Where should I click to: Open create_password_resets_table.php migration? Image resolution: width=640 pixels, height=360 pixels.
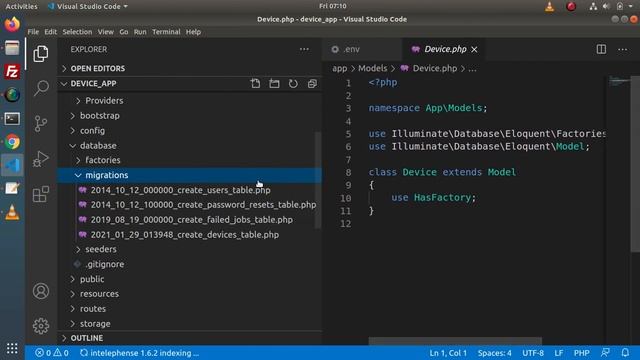click(x=190, y=205)
